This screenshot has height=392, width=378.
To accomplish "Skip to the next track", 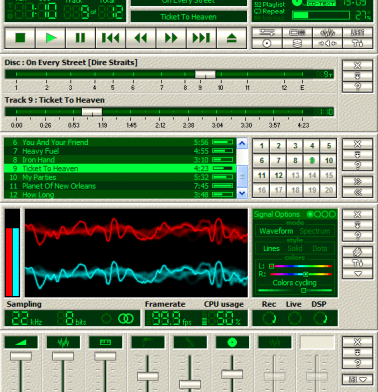I will click(201, 38).
